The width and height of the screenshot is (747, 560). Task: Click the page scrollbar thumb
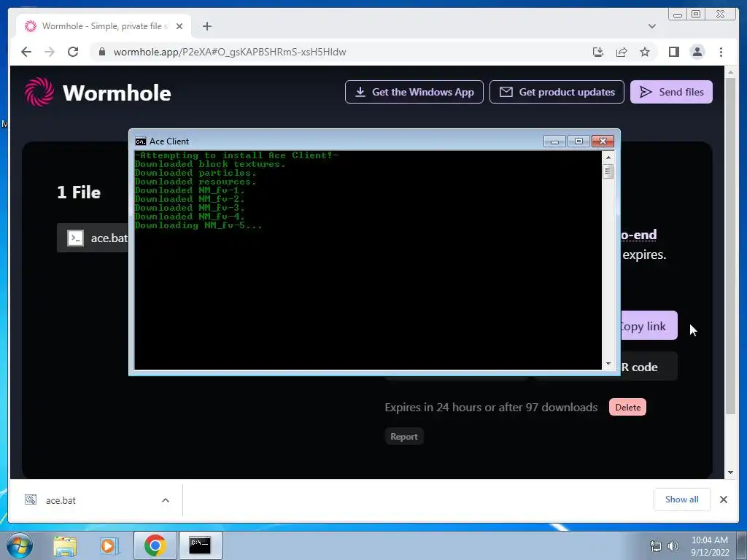730,245
